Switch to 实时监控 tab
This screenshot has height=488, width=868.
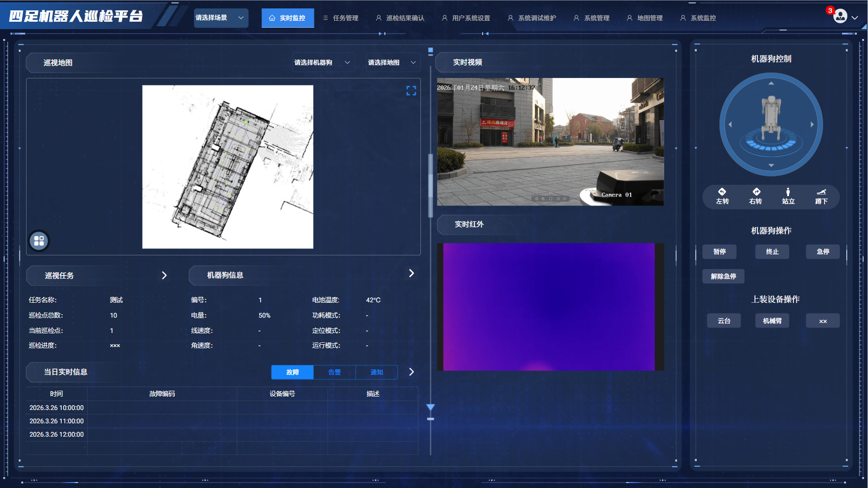(x=288, y=18)
